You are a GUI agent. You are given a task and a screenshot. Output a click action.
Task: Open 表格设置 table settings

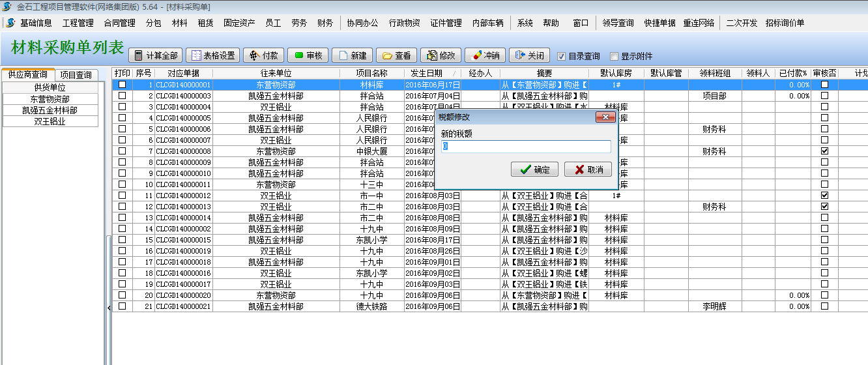point(212,55)
